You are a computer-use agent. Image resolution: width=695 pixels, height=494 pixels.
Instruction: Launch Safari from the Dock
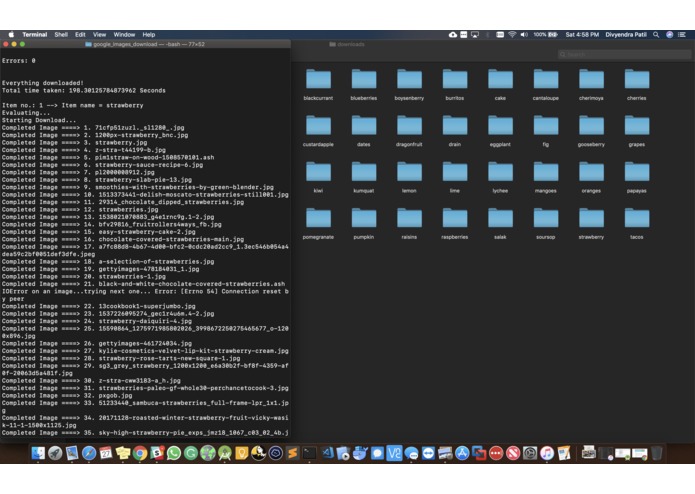pos(89,453)
